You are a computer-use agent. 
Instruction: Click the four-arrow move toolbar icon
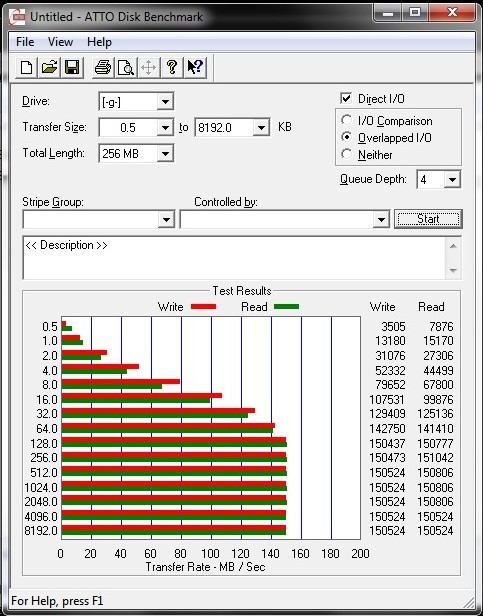click(x=149, y=68)
